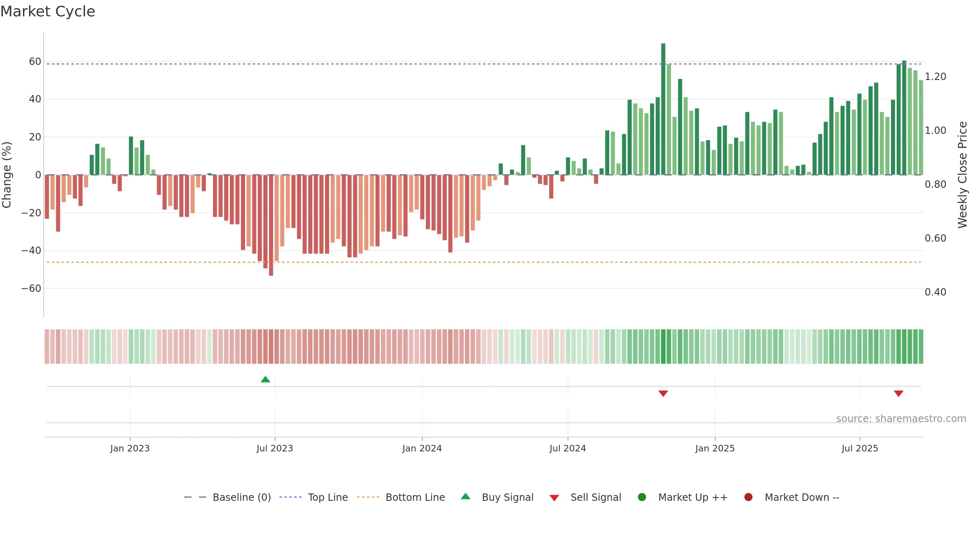Screen dimensions: 980x551
Task: Click the −60 tick on the left axis
Action: point(31,289)
